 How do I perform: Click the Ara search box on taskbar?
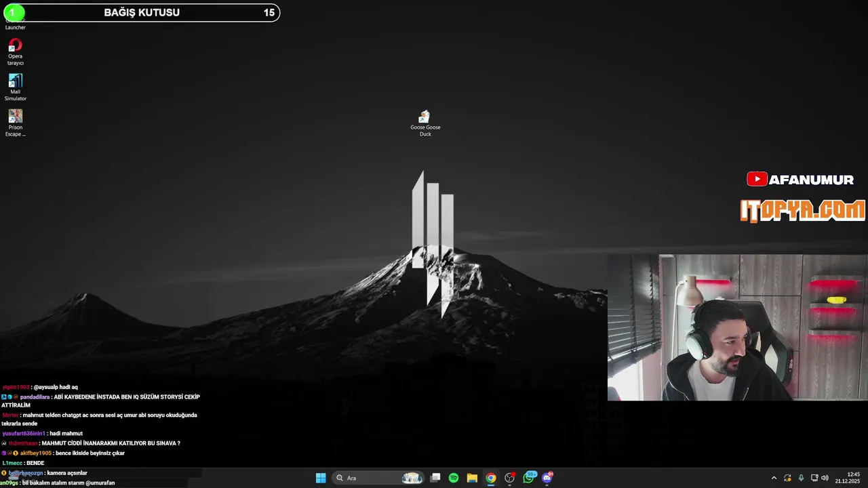click(378, 478)
